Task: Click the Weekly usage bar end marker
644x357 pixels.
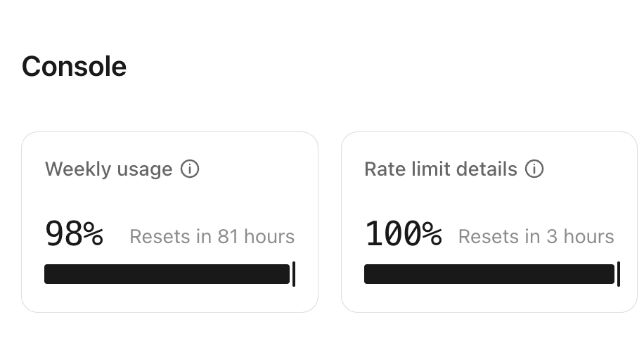Action: click(293, 274)
